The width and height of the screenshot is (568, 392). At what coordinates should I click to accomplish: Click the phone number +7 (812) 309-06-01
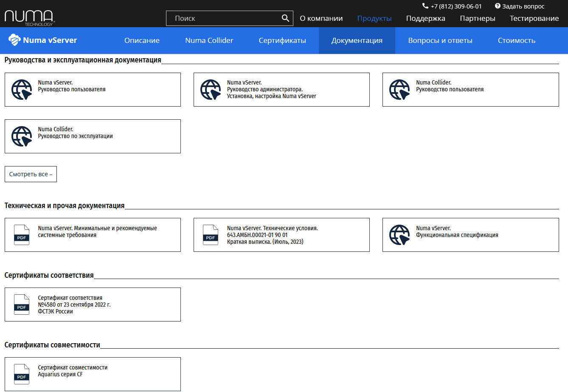[456, 6]
